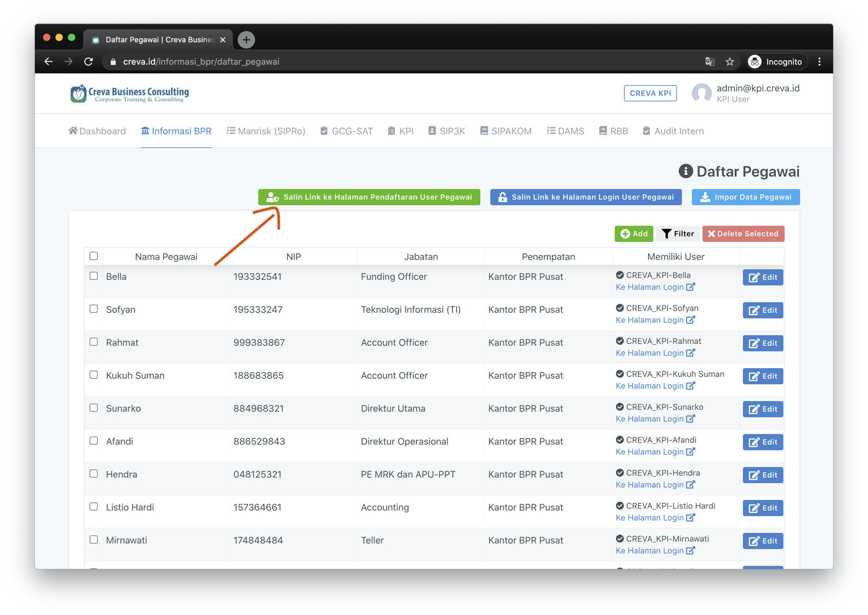
Task: Open Ke Halaman Login link for Rahmat
Action: pyautogui.click(x=655, y=353)
